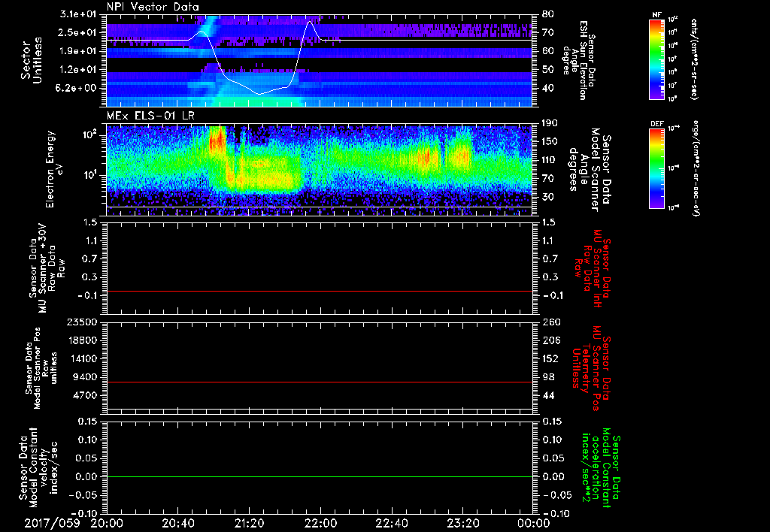Screen dimensions: 770x532
Task: Click the "260" telemetry tick label
Action: 550,322
